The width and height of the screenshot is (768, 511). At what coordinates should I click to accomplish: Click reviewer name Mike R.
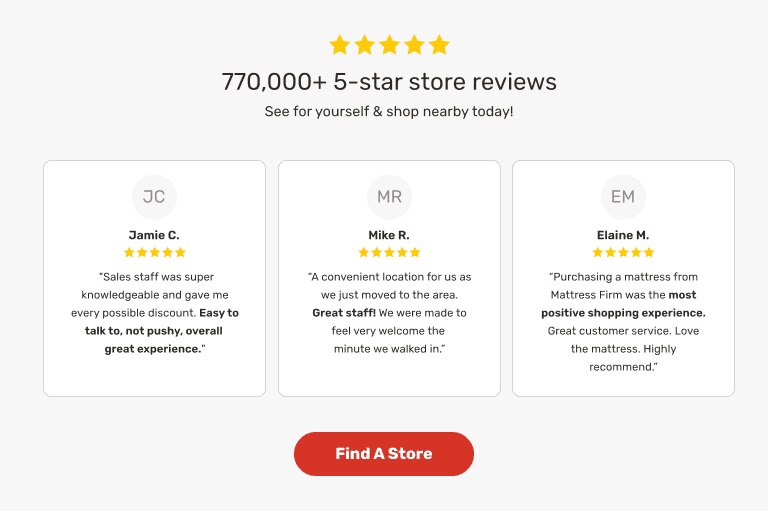pos(389,235)
